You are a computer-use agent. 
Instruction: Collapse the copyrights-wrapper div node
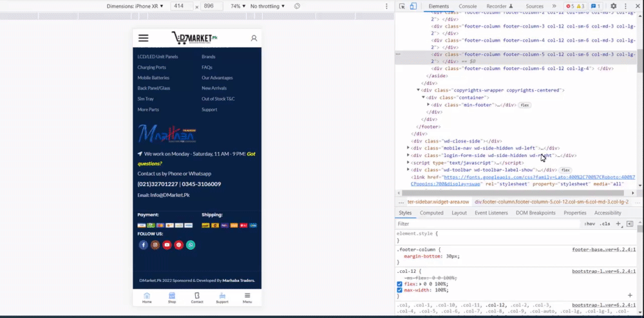pyautogui.click(x=418, y=90)
